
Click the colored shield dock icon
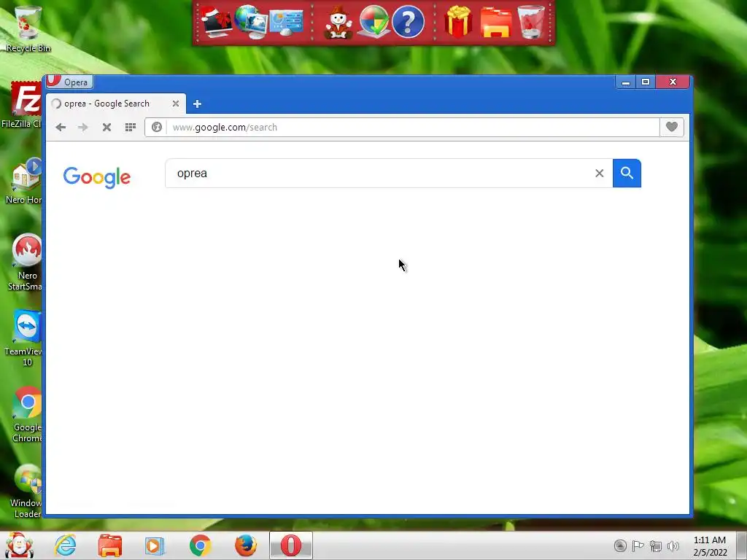click(x=373, y=21)
